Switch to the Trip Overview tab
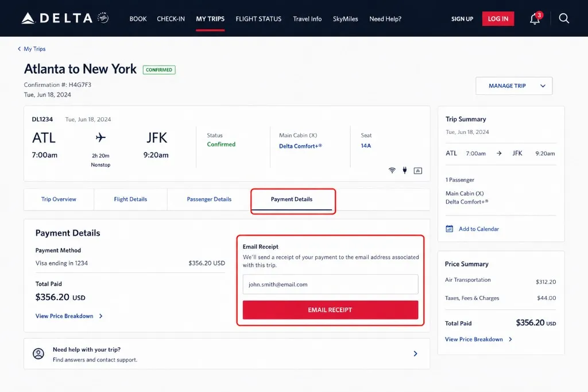Viewport: 588px width, 392px height. tap(59, 199)
